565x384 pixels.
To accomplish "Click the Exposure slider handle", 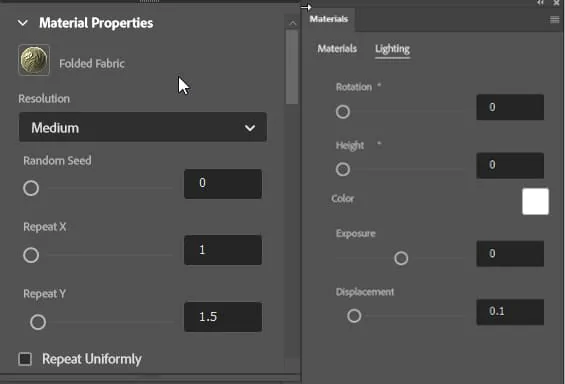I will tap(401, 258).
